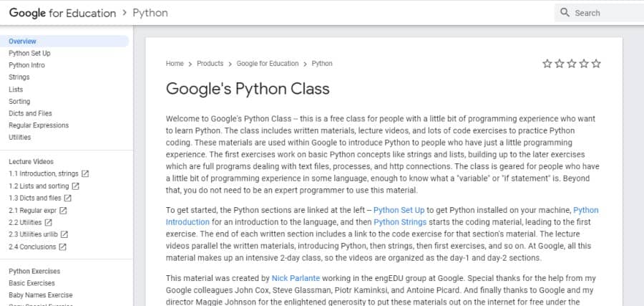Open the Sorting sidebar page
The image size is (644, 306).
click(x=19, y=101)
